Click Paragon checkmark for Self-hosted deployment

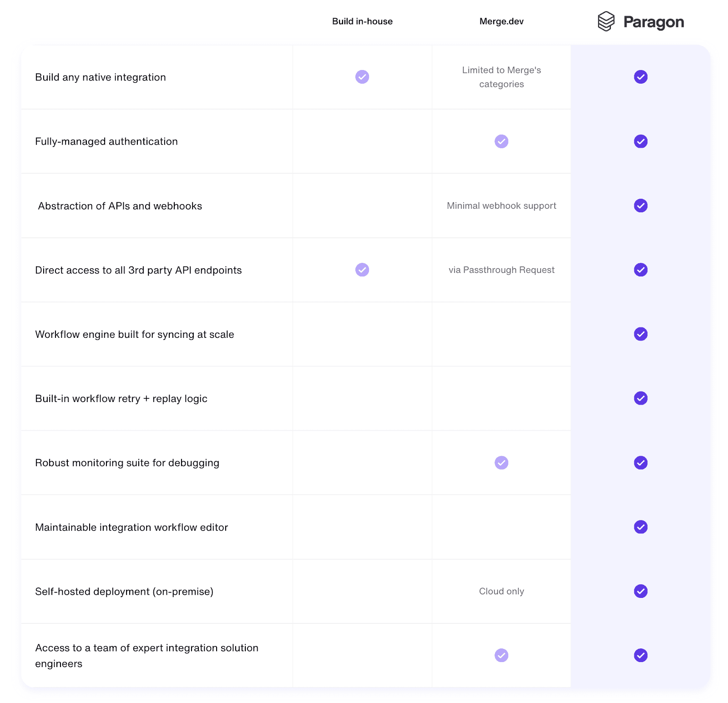[641, 591]
